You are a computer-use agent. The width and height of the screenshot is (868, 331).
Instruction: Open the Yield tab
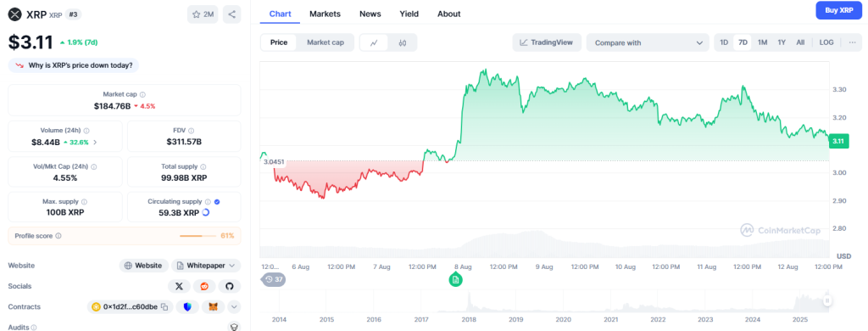(409, 14)
